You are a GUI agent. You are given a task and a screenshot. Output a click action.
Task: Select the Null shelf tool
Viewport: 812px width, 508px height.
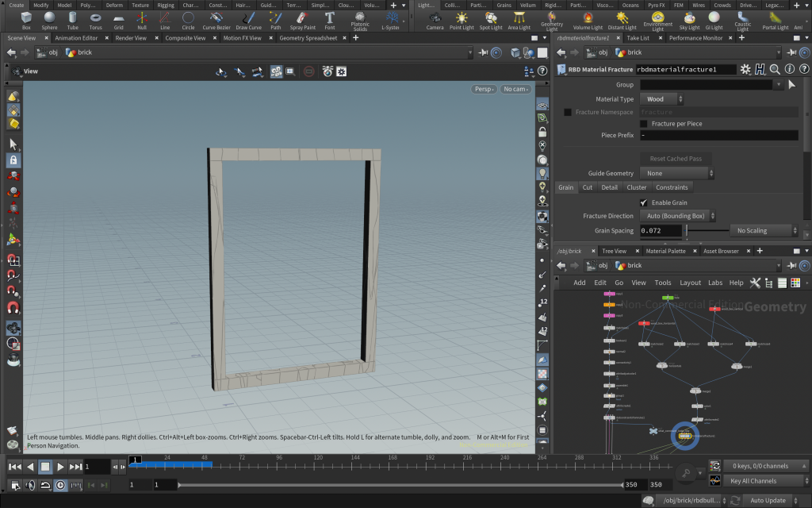[142, 21]
